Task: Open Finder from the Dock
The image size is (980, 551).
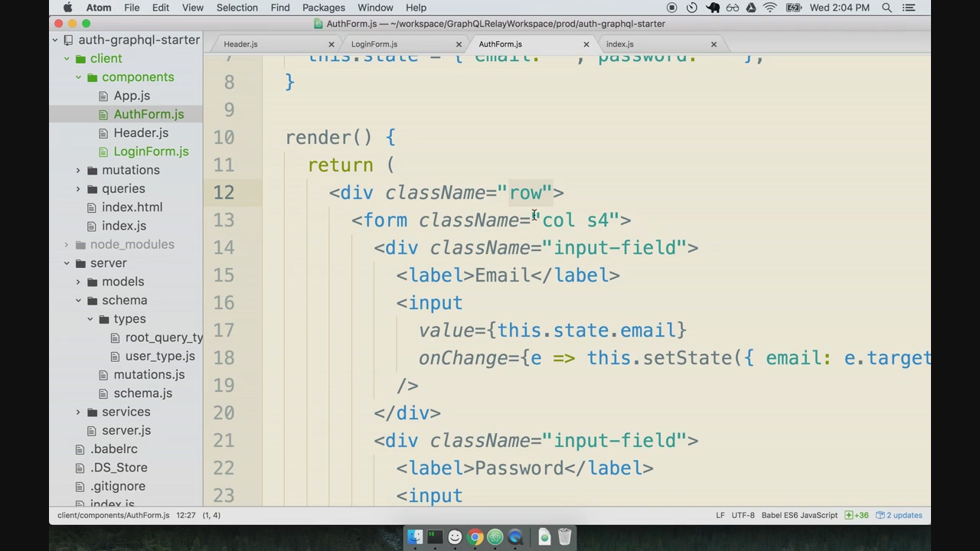Action: 414,537
